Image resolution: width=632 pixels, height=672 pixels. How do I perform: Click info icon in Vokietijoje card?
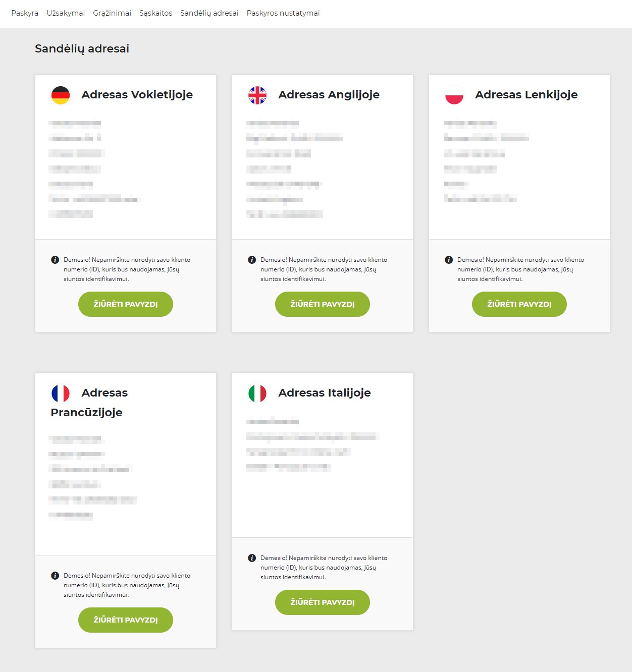[x=55, y=260]
